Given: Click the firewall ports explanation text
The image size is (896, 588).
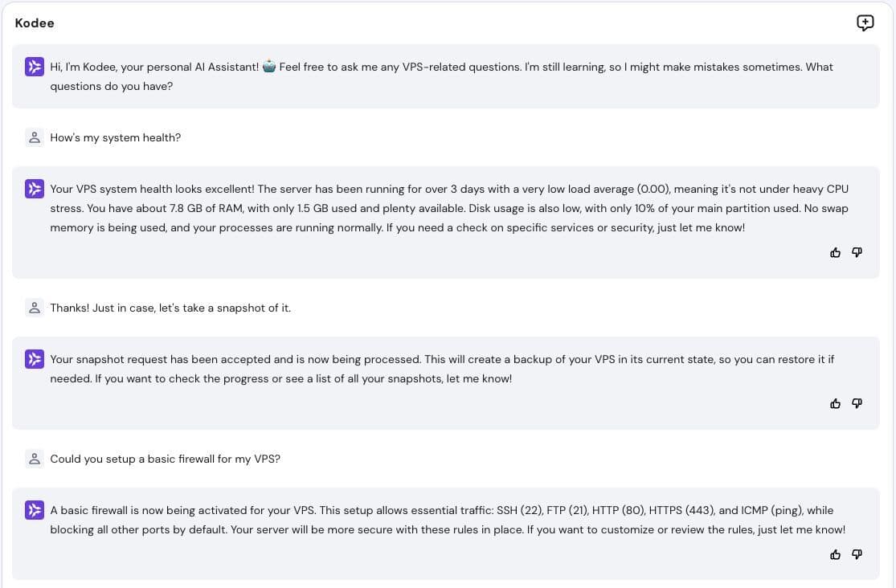Looking at the screenshot, I should pos(448,520).
